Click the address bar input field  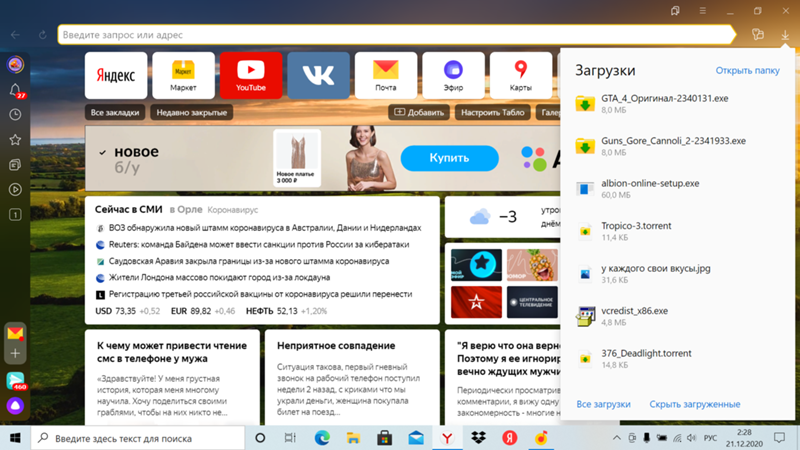[396, 35]
